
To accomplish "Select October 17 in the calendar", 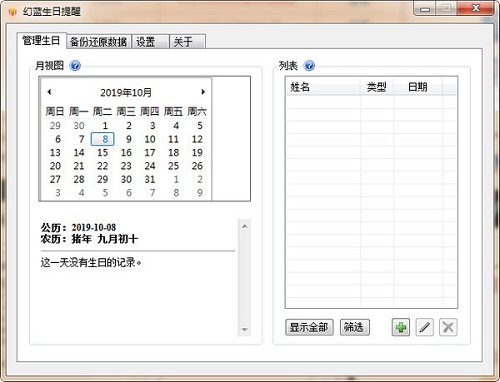I will pyautogui.click(x=150, y=152).
